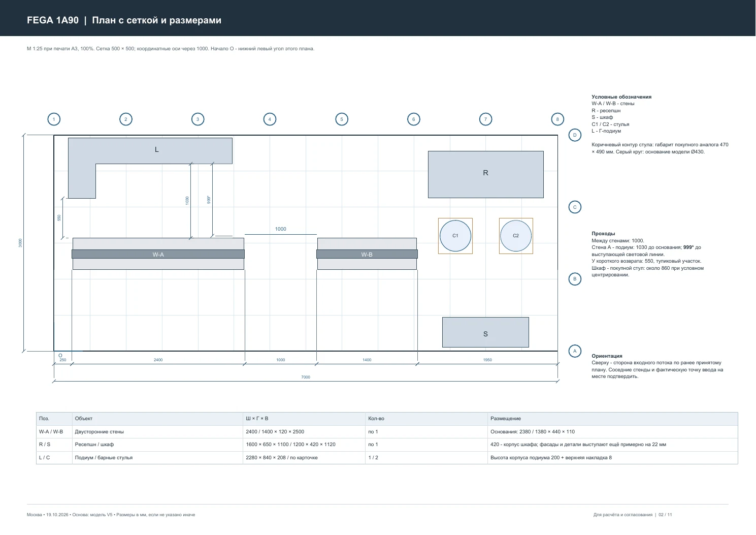
Task: Select wall W-A dark bar
Action: pos(158,254)
